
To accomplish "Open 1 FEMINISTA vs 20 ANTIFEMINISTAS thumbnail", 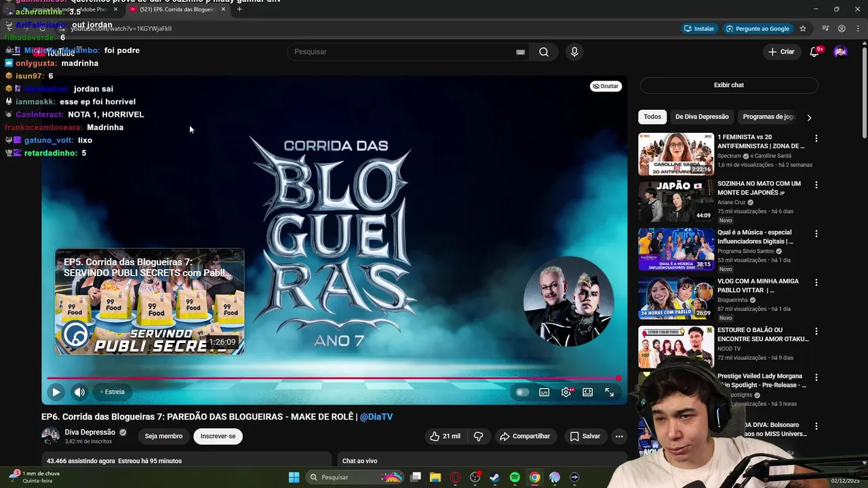I will (x=676, y=155).
